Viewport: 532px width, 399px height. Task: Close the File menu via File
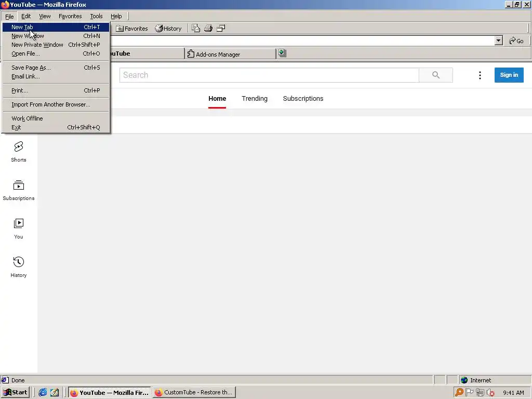click(x=9, y=16)
